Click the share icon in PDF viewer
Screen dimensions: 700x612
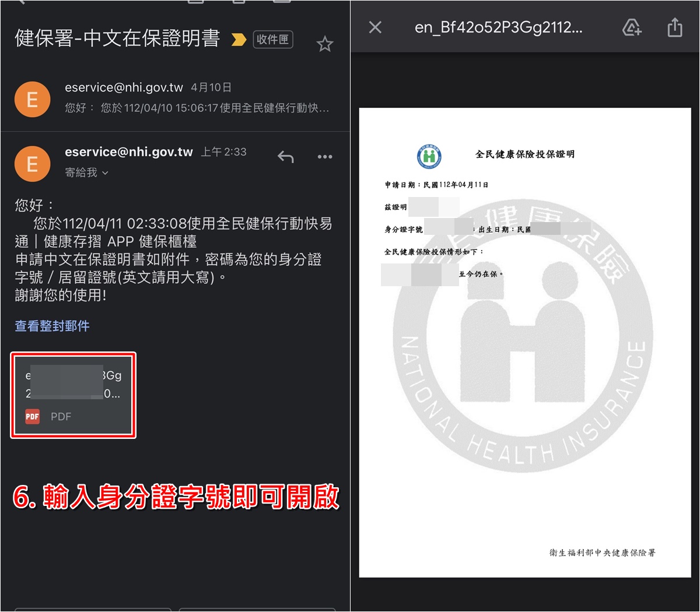[x=675, y=27]
